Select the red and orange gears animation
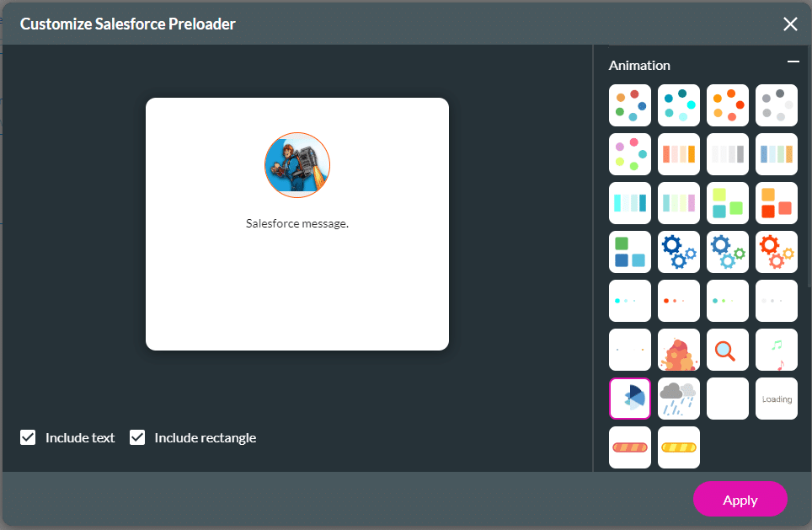The image size is (812, 530). (777, 252)
